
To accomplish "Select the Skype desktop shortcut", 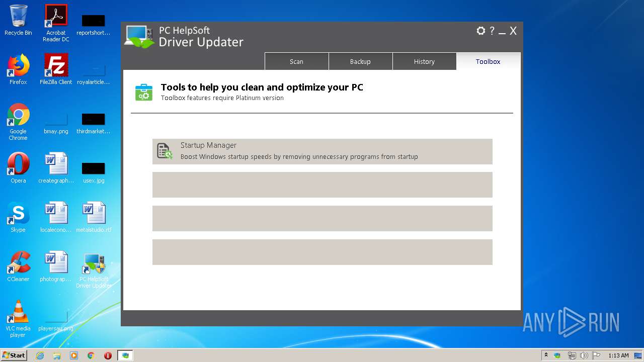I will coord(18,217).
